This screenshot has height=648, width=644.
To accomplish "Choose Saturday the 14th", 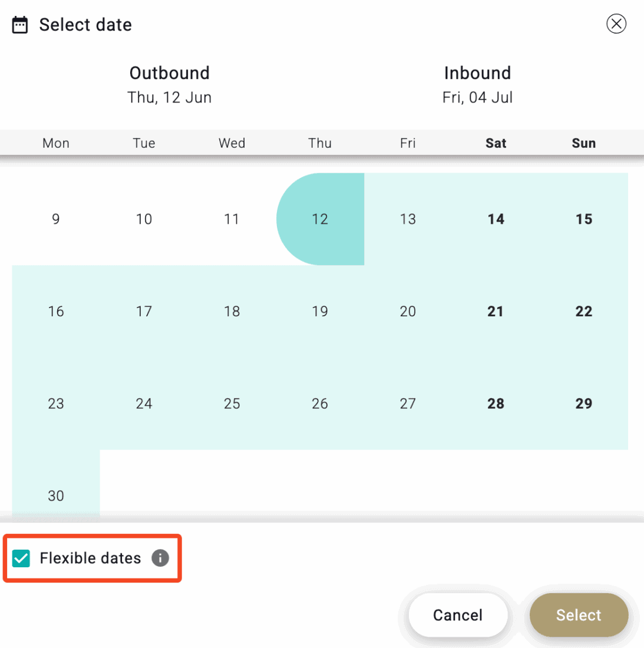I will [496, 219].
